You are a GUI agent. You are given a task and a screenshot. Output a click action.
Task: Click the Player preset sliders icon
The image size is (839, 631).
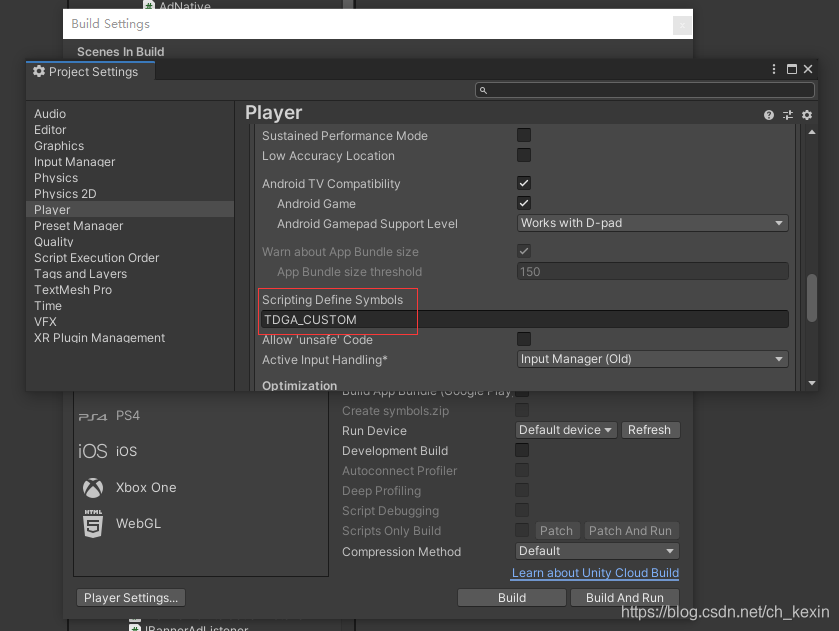(788, 115)
